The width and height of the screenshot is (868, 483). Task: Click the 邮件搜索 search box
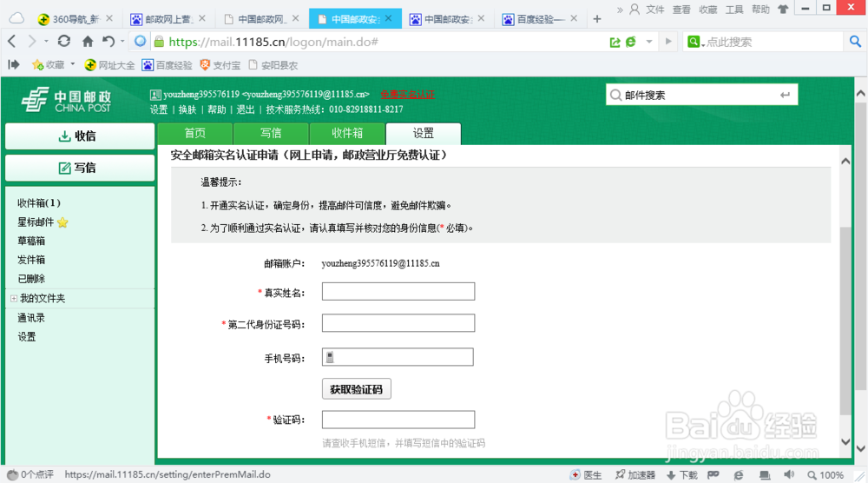[701, 96]
